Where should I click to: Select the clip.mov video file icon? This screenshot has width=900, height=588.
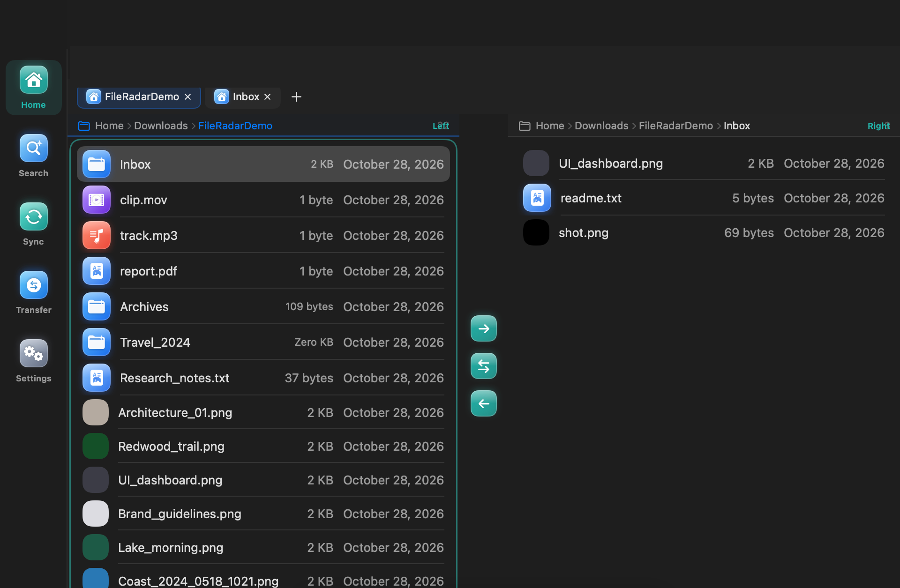pyautogui.click(x=97, y=200)
